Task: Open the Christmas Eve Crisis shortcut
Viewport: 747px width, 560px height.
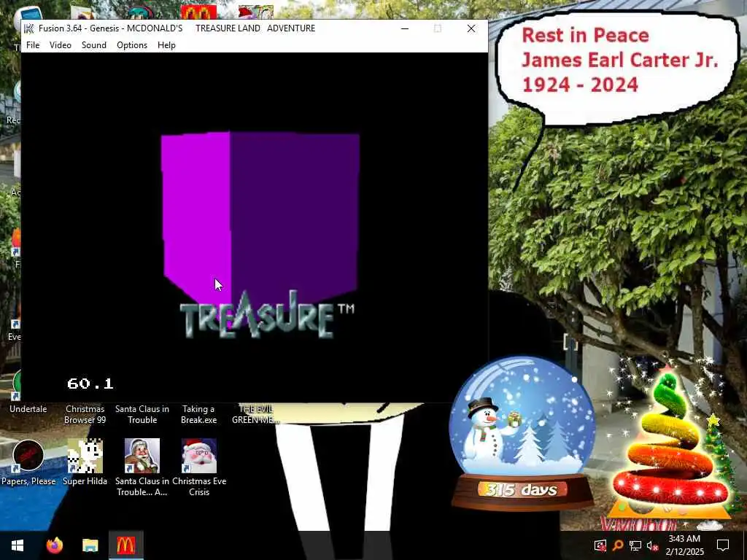Action: point(199,467)
